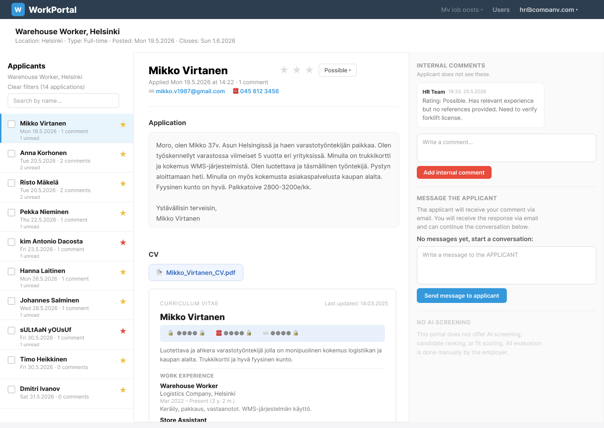Open the Possible rating dropdown
The image size is (604, 428).
(x=337, y=70)
